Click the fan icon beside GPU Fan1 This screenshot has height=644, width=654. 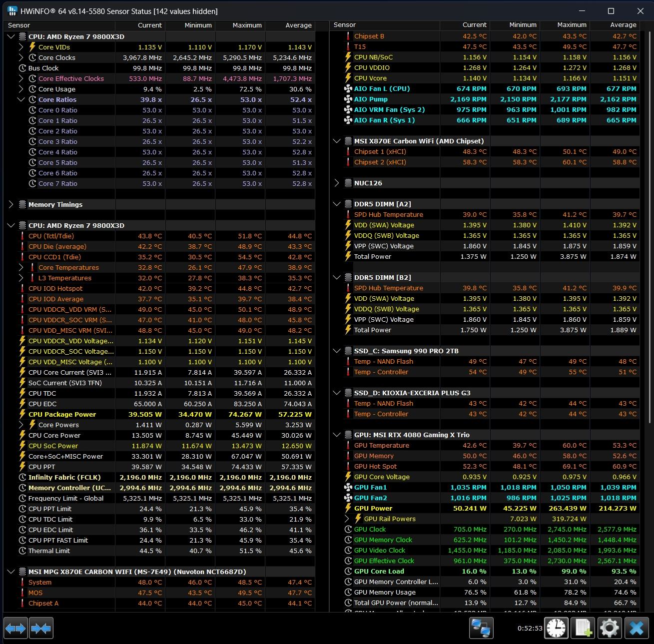(x=348, y=487)
